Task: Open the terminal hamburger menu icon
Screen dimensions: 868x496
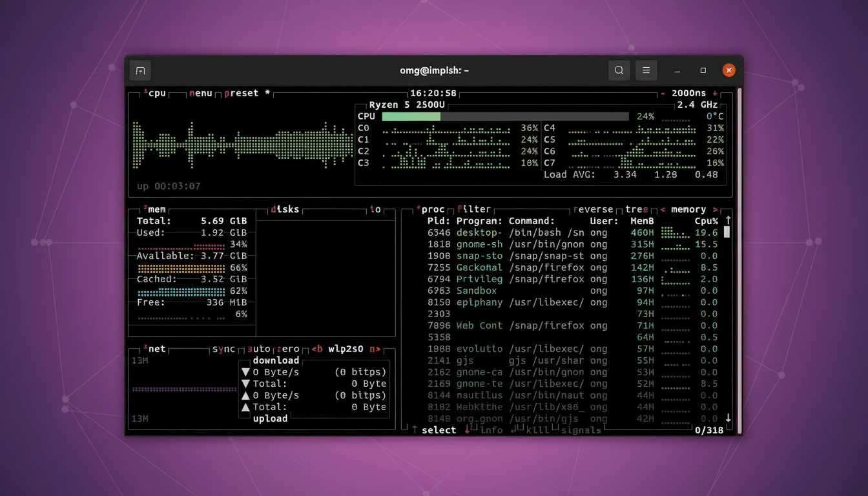Action: pos(646,70)
